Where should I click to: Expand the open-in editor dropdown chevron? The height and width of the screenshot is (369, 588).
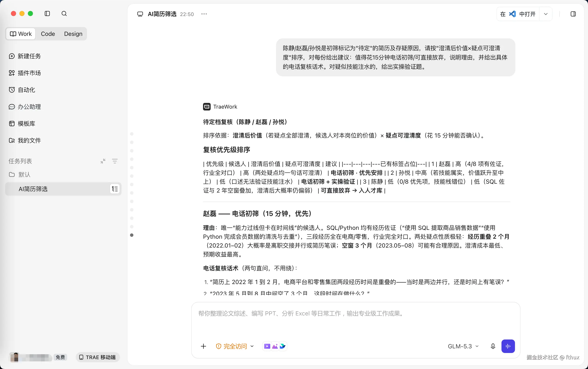(546, 14)
